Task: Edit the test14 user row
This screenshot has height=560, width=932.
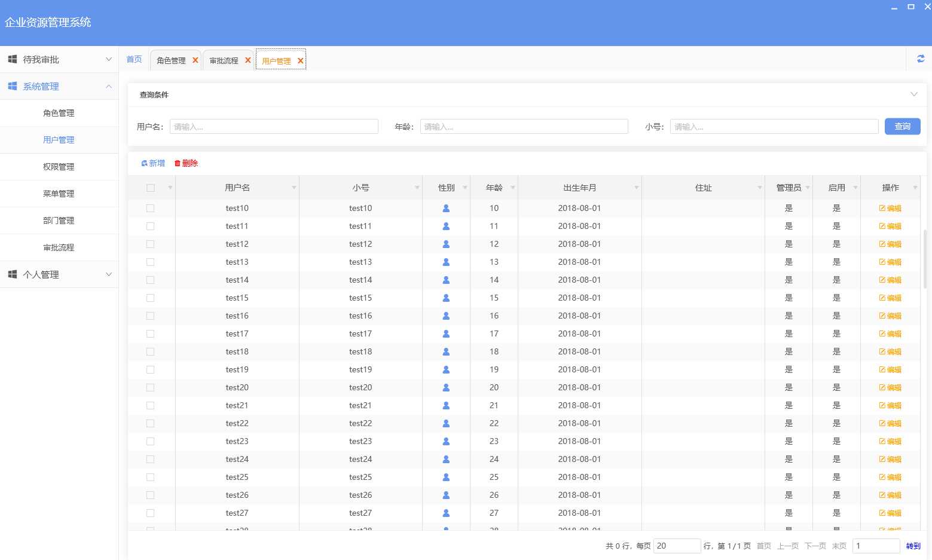Action: pos(890,280)
